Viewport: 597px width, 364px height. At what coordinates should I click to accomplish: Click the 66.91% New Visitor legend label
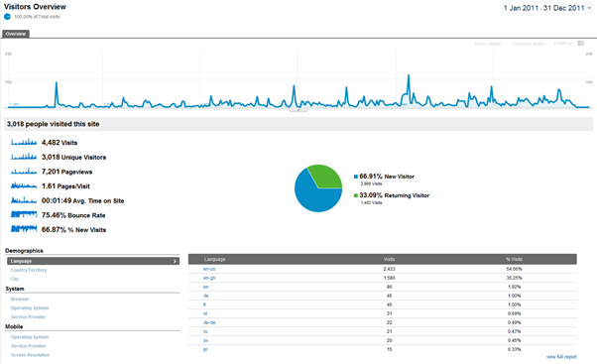[x=387, y=177]
